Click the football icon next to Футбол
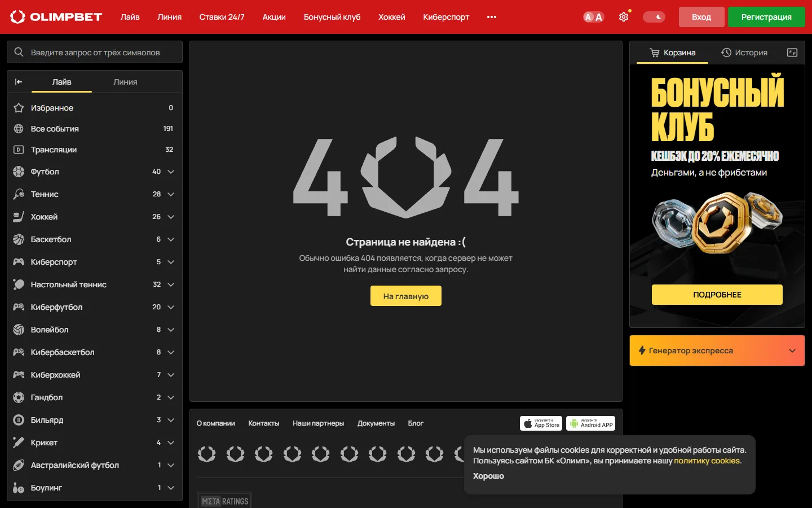The height and width of the screenshot is (508, 812). [19, 172]
